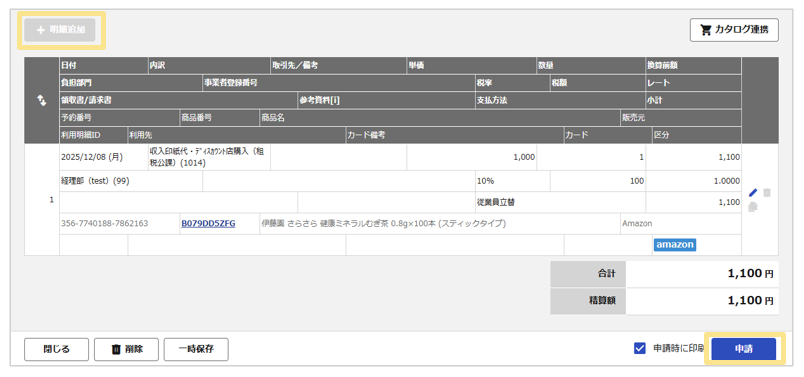Click the カード備考 header cell
The image size is (804, 377).
tap(454, 135)
